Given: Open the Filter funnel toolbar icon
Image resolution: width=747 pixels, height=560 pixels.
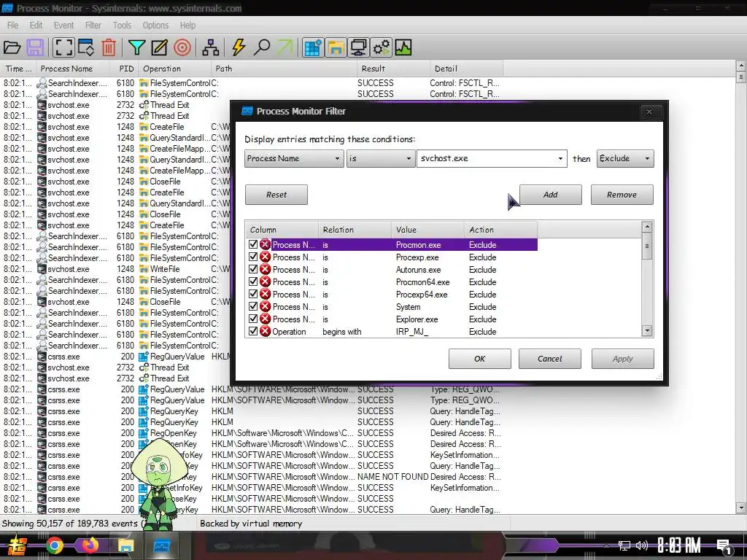Looking at the screenshot, I should (136, 47).
